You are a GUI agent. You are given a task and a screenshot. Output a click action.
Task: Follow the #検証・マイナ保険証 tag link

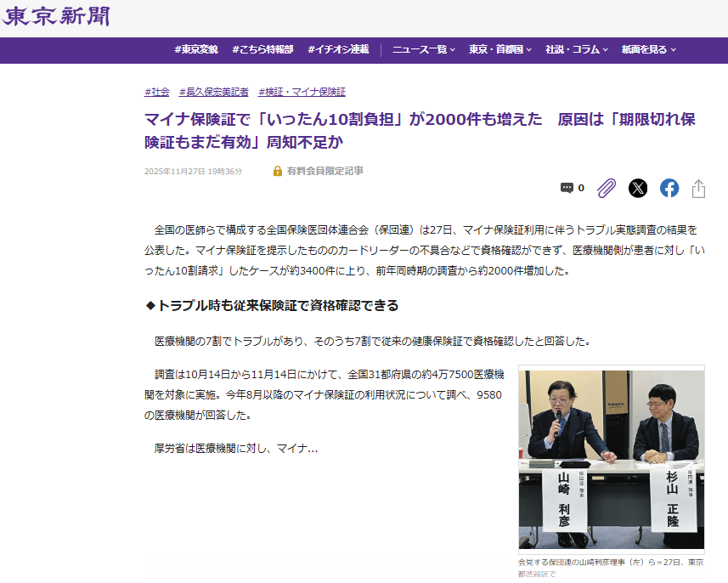(x=302, y=92)
